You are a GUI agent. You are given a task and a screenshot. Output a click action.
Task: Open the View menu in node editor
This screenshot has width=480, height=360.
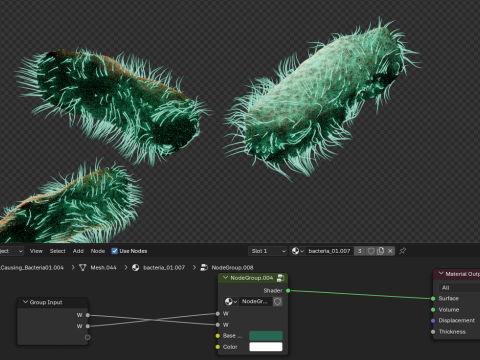point(36,251)
